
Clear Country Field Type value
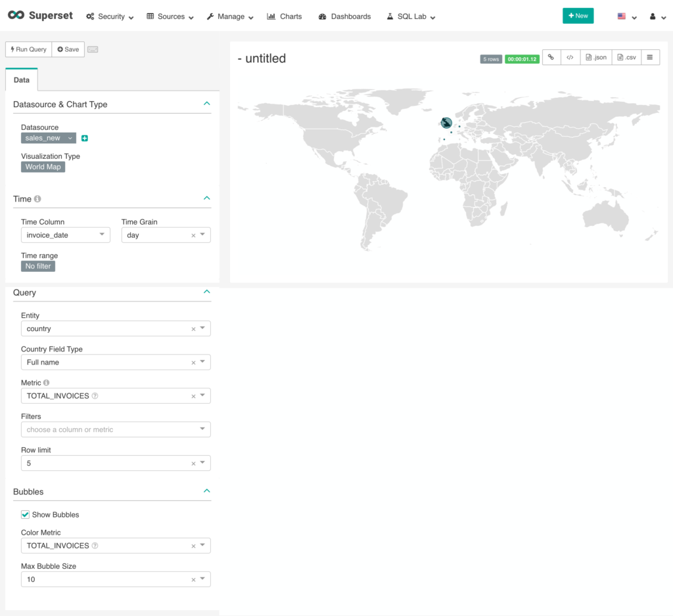[193, 363]
